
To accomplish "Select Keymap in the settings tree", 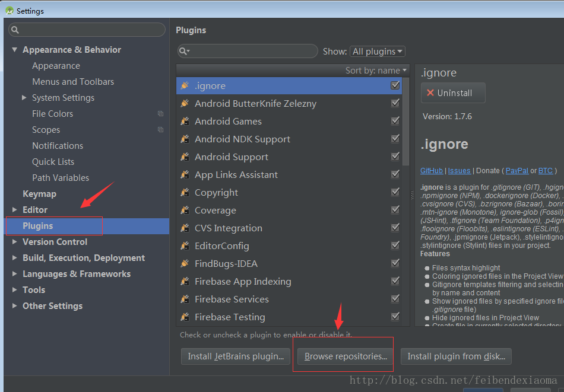I will [39, 194].
